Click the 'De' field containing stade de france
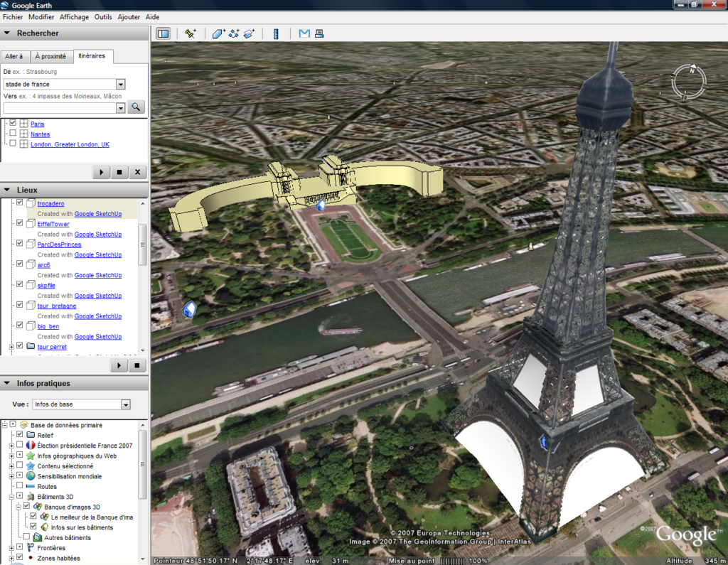Image resolution: width=728 pixels, height=565 pixels. click(60, 84)
